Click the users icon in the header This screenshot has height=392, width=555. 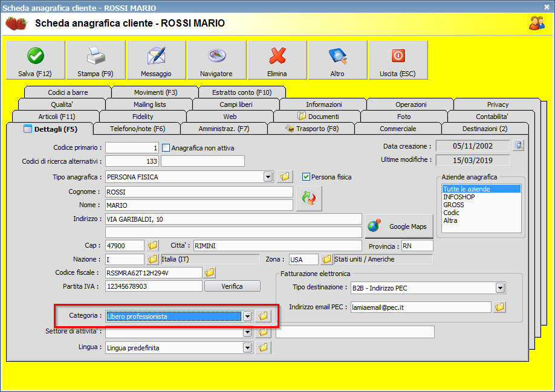[537, 24]
